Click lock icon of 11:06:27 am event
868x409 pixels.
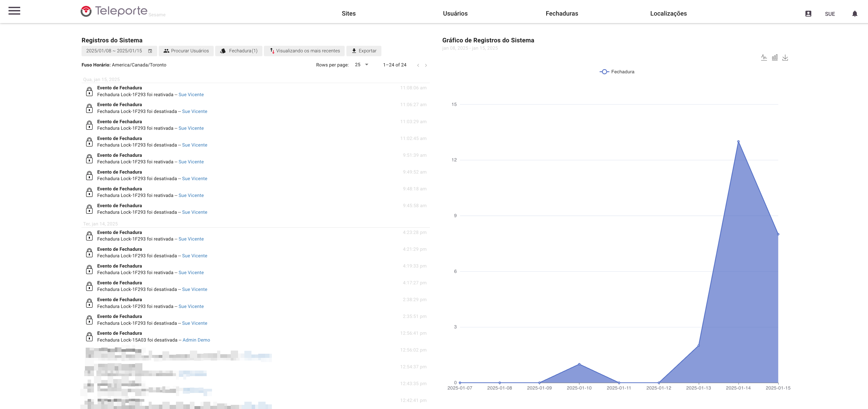[x=89, y=109]
